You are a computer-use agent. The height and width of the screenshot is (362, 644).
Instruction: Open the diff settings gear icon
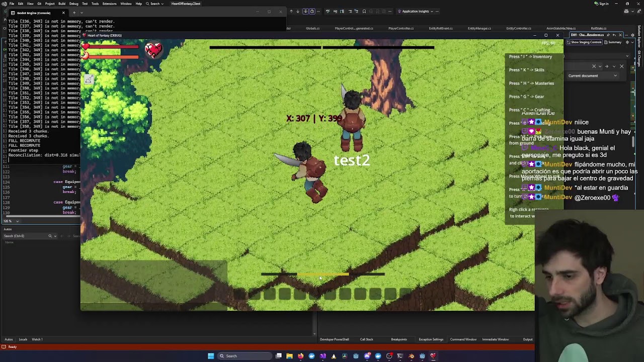[x=626, y=42]
